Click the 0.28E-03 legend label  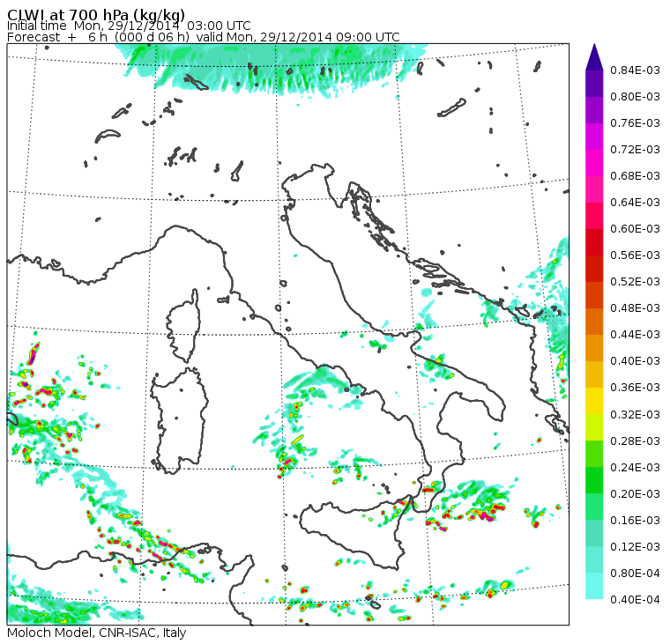[x=635, y=441]
